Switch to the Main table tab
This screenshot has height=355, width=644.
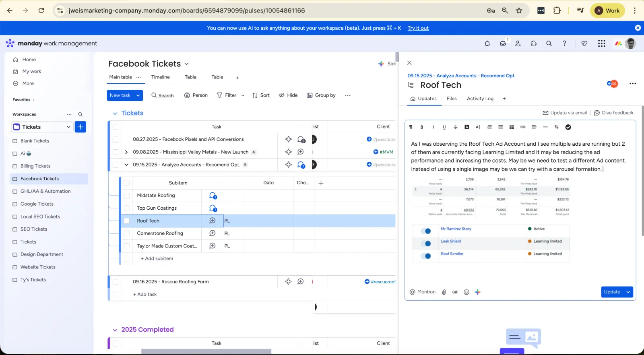point(120,77)
